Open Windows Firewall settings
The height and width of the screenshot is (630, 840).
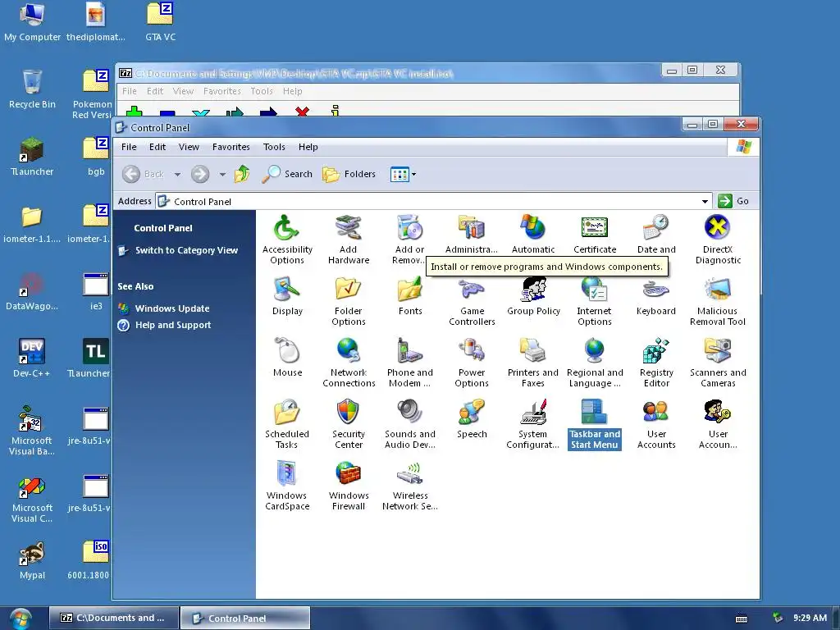pos(348,486)
